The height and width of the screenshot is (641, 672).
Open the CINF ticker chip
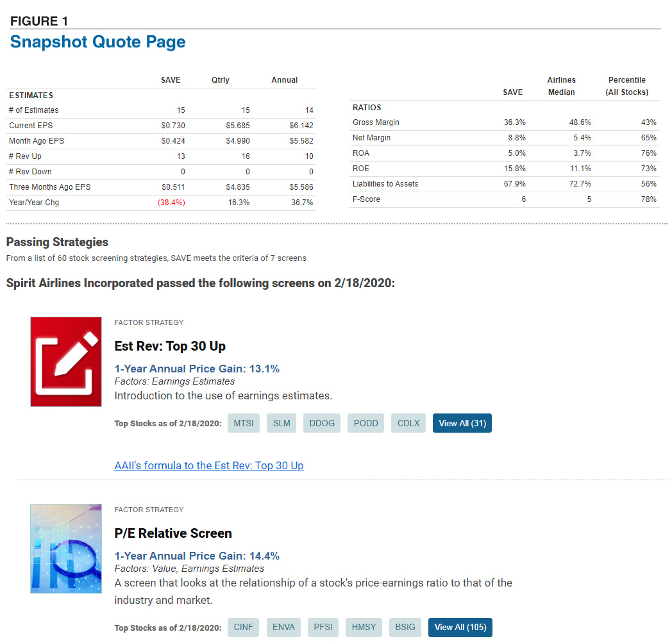click(243, 628)
